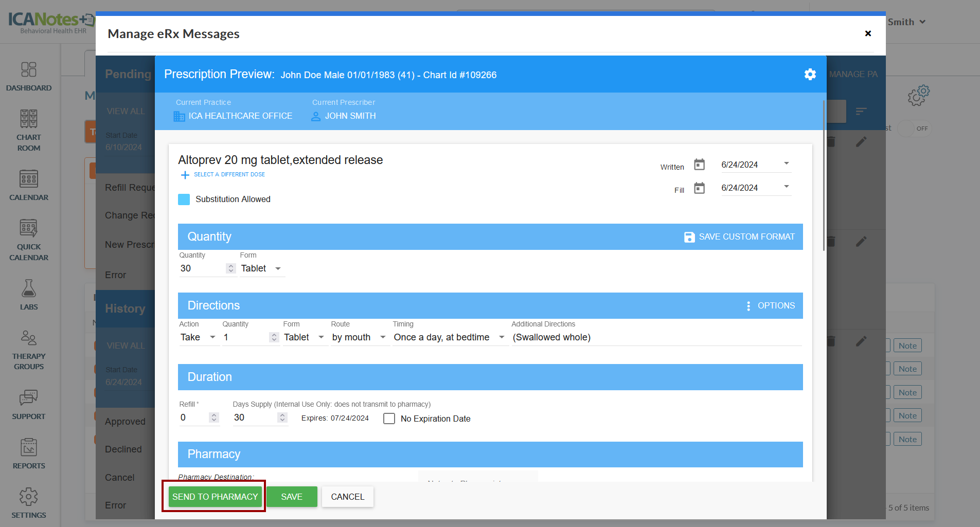Open Chart Room from the sidebar

[29, 131]
